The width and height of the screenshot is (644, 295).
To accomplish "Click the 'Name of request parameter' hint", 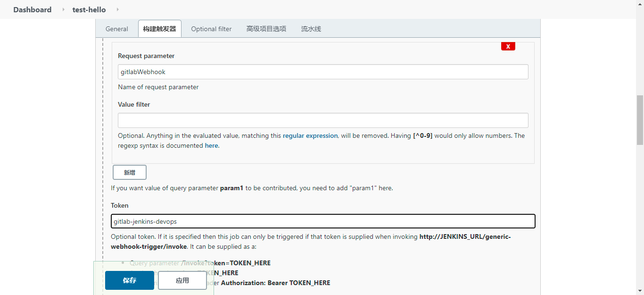I will pyautogui.click(x=158, y=87).
